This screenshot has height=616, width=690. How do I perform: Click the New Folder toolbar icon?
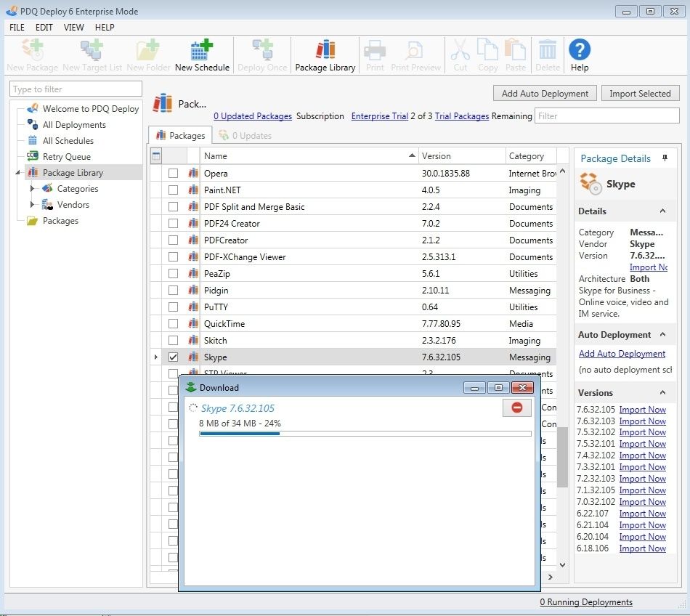(147, 49)
